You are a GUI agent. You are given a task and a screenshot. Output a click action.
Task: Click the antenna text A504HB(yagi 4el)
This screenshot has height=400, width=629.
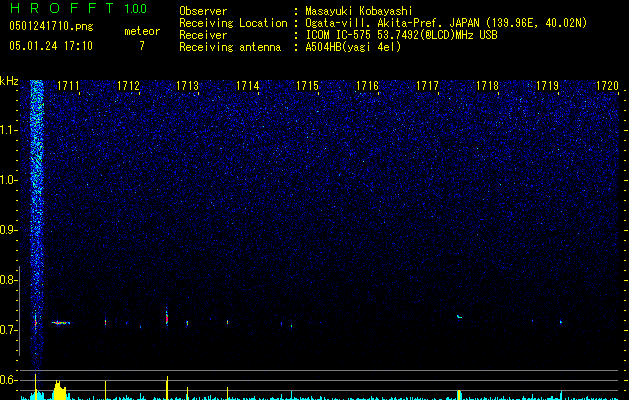(x=353, y=47)
